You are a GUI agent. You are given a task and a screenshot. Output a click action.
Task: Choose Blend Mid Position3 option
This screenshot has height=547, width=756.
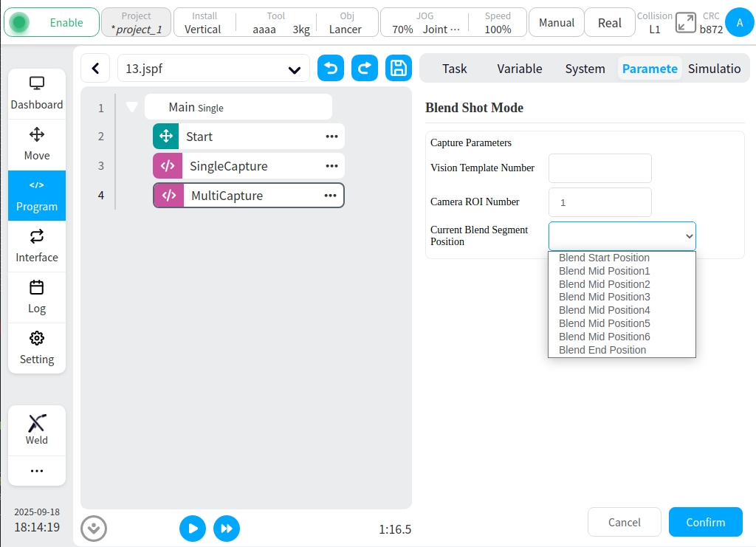click(604, 297)
